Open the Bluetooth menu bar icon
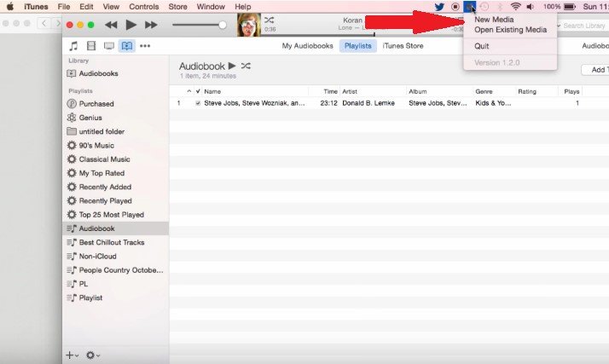The image size is (609, 364). [500, 7]
